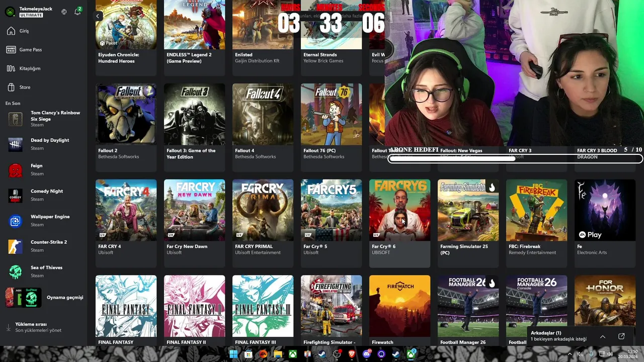The width and height of the screenshot is (644, 362).
Task: Click the EA Play badge on Fe
Action: point(590,235)
